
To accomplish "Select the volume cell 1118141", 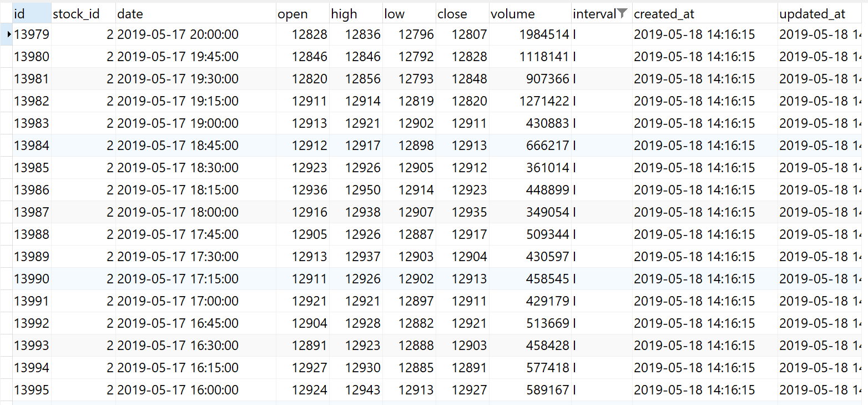I will pyautogui.click(x=530, y=57).
